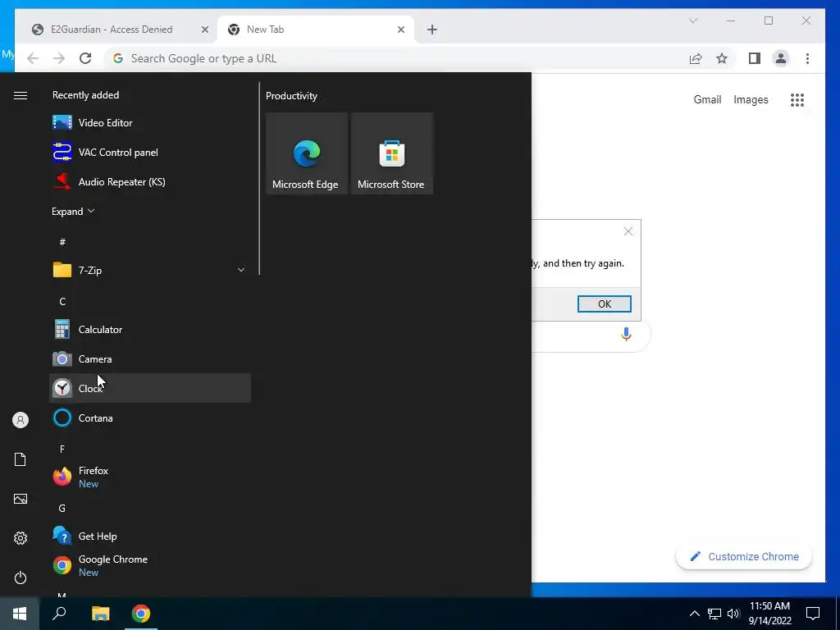Open Microsoft Store tile
Viewport: 840px width, 630px height.
point(391,153)
